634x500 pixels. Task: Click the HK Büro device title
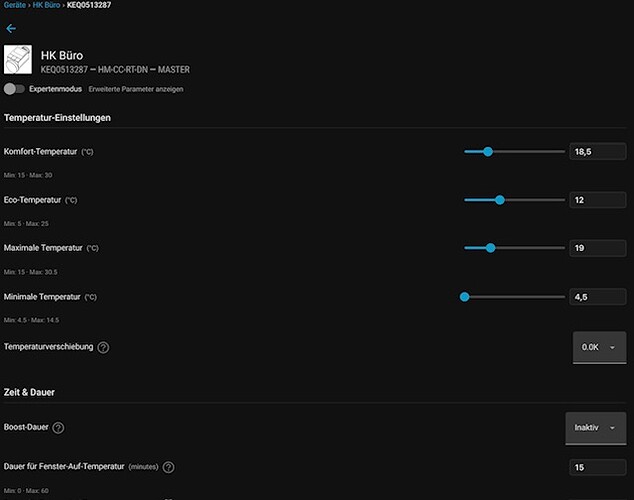(x=62, y=55)
